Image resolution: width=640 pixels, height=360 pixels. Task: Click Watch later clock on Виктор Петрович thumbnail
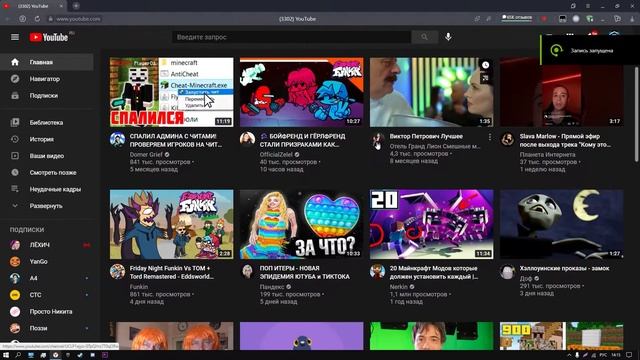tap(485, 65)
